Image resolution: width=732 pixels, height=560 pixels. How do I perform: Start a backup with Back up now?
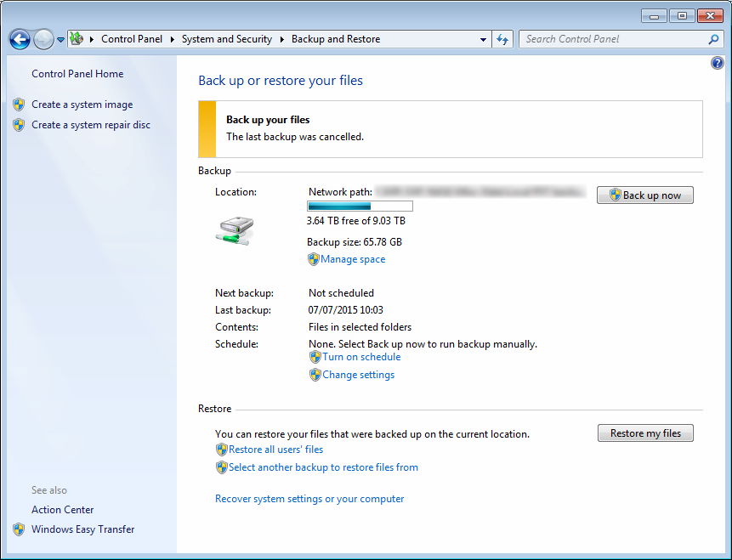point(645,195)
